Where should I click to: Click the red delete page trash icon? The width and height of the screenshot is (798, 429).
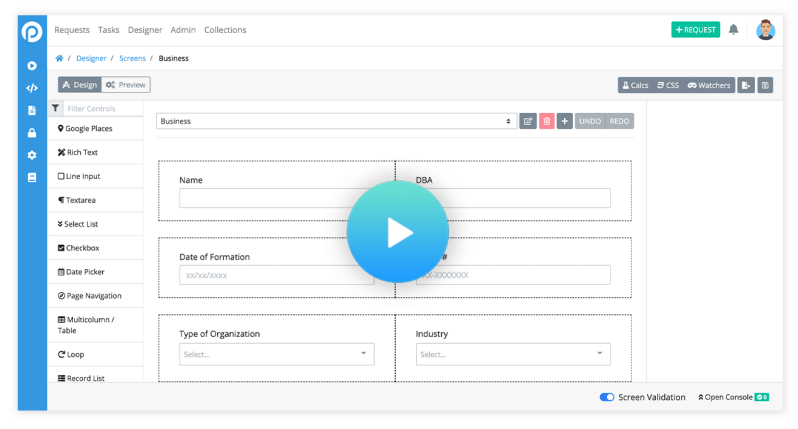coord(547,121)
